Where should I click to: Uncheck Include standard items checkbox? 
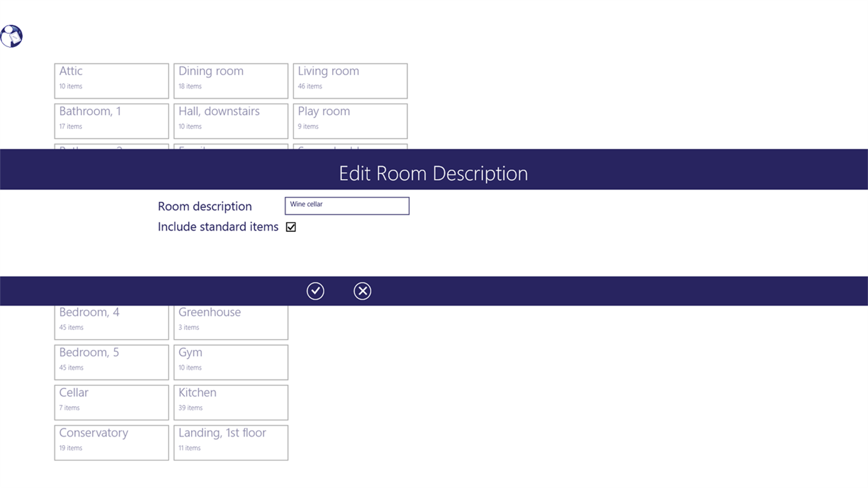tap(291, 227)
